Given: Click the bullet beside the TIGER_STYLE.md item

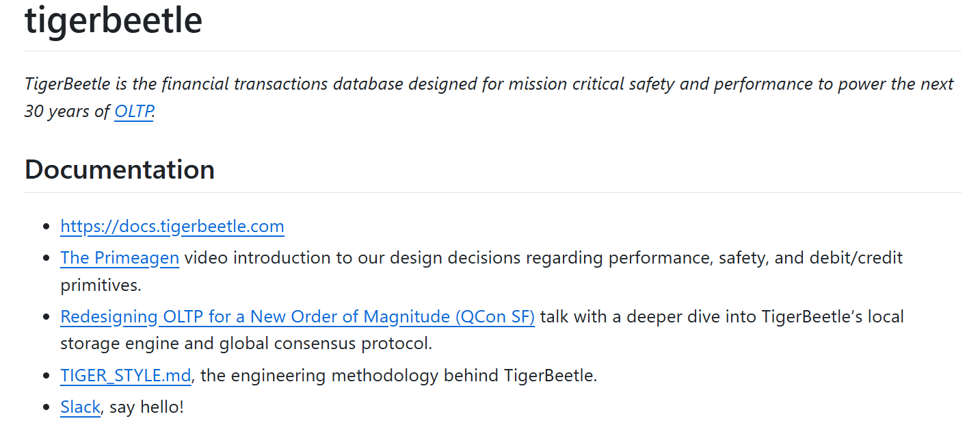Looking at the screenshot, I should [x=47, y=376].
